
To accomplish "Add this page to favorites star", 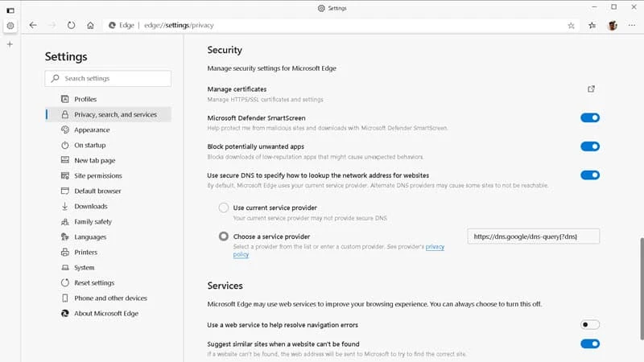I will point(571,26).
